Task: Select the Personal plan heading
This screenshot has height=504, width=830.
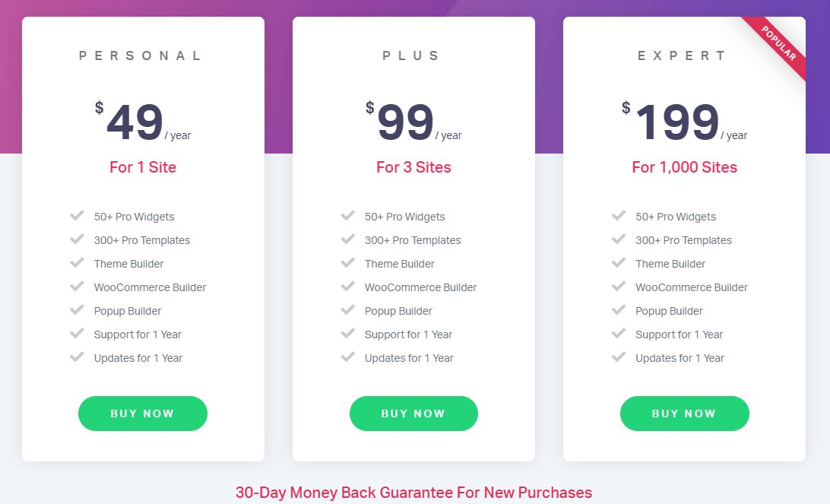Action: (140, 55)
